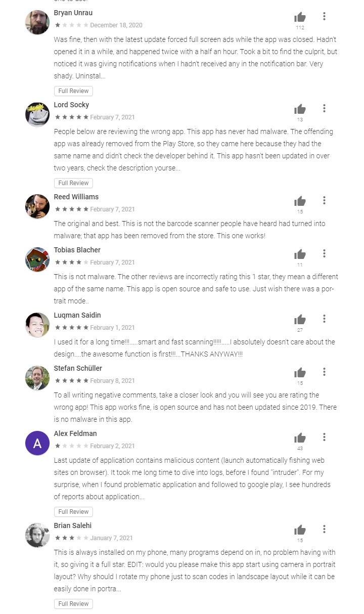Show Lord Socky's full review
The width and height of the screenshot is (364, 614).
[73, 183]
